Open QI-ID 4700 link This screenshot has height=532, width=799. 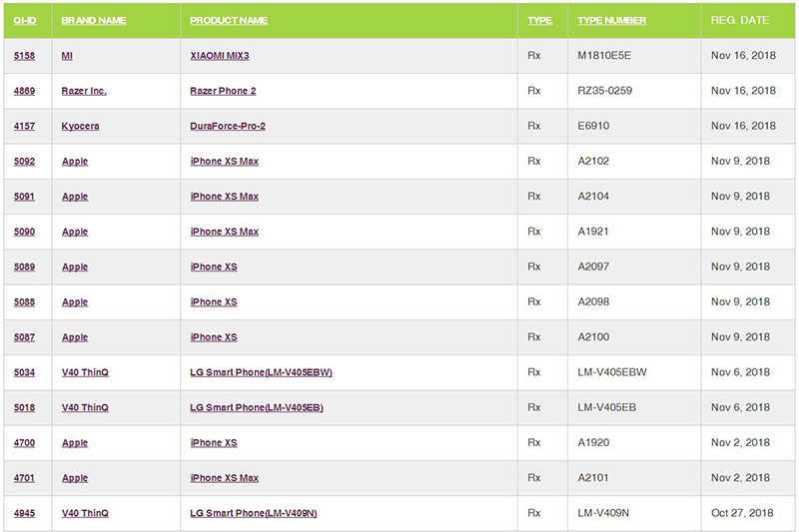25,442
